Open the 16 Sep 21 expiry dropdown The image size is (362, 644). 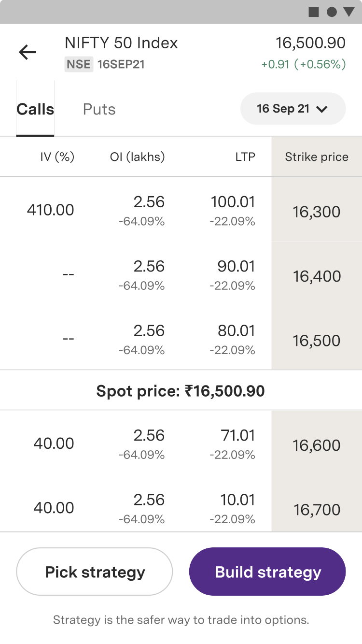point(292,109)
